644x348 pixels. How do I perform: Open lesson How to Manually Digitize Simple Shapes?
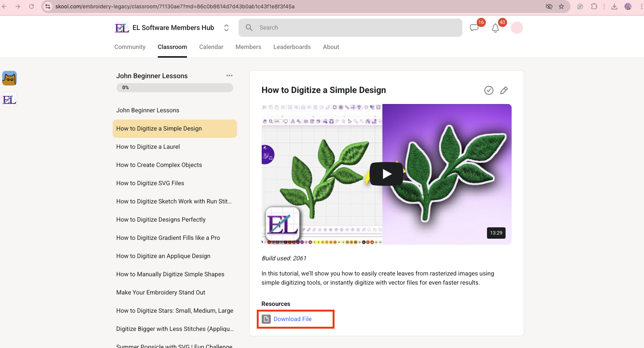[175, 274]
